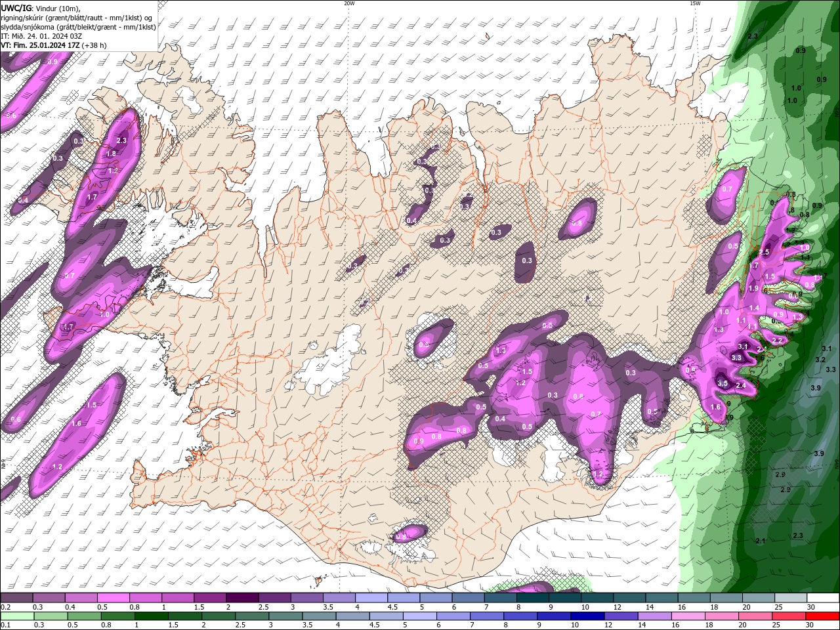
Task: Click the '20W' longitude label
Action: (x=349, y=3)
